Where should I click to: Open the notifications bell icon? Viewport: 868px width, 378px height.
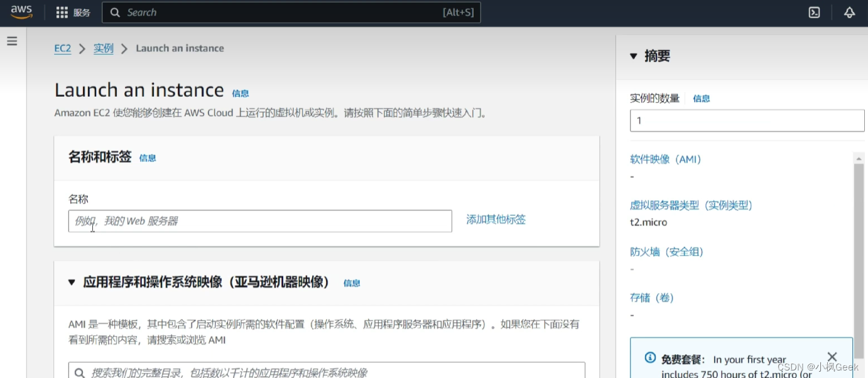[849, 12]
